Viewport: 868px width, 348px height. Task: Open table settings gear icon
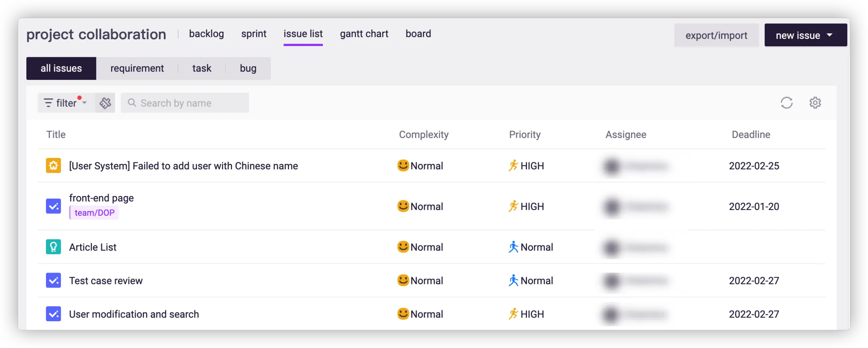coord(815,103)
